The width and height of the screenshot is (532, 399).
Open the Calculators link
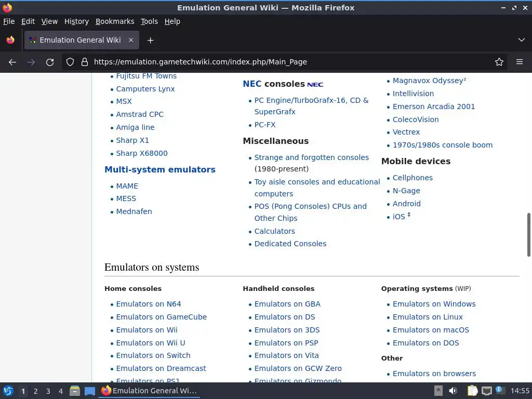pos(274,231)
